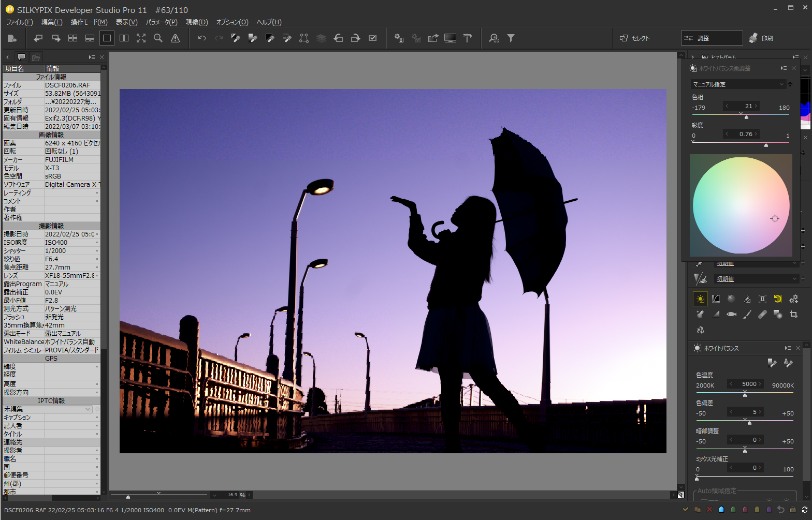812x520 pixels.
Task: Open the マニュアル指定 white balance dropdown
Action: [x=738, y=84]
